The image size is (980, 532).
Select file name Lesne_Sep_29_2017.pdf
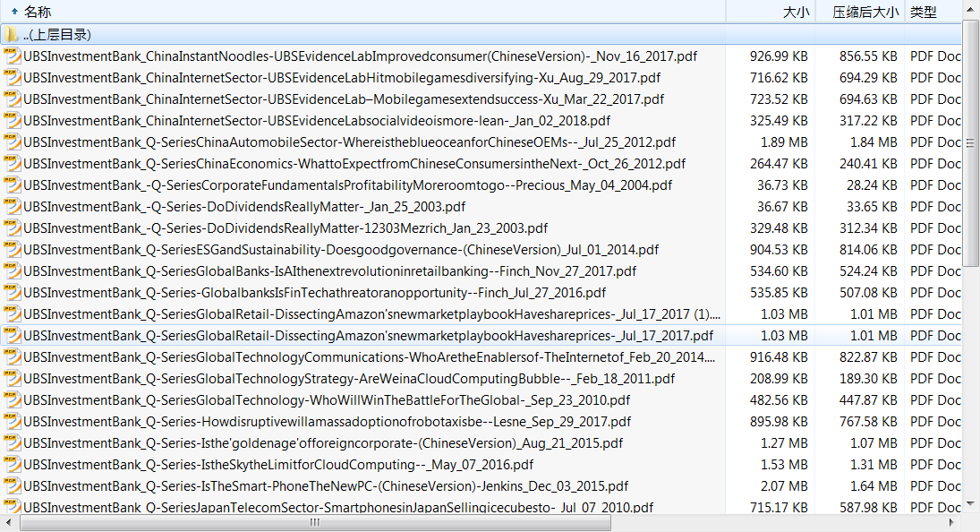click(x=327, y=422)
